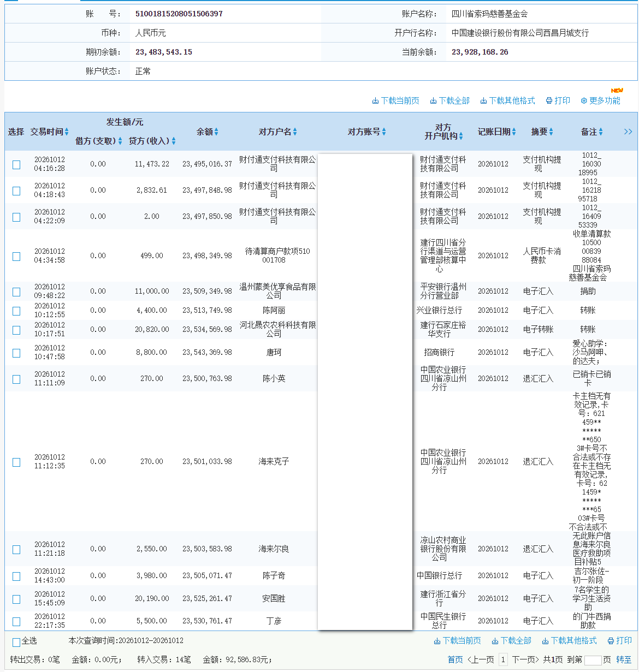Image resolution: width=639 pixels, height=672 pixels.
Task: Click account number 51001815208051506397
Action: click(x=179, y=14)
